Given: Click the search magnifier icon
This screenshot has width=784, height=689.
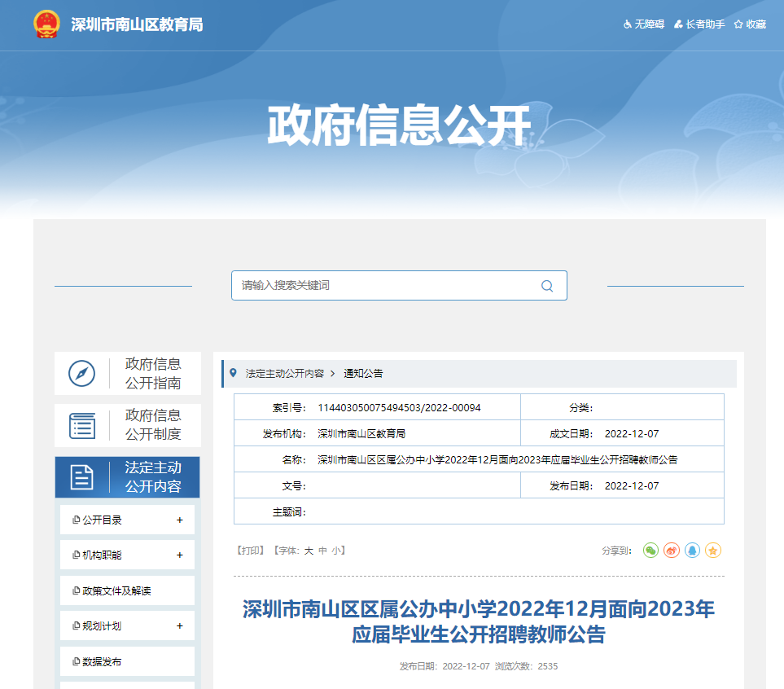Looking at the screenshot, I should tap(547, 286).
